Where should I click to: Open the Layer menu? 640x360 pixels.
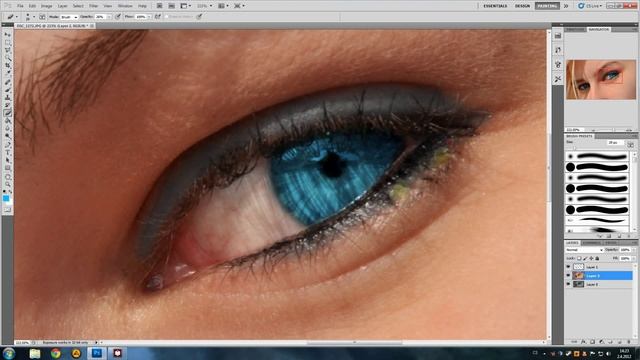pos(62,6)
